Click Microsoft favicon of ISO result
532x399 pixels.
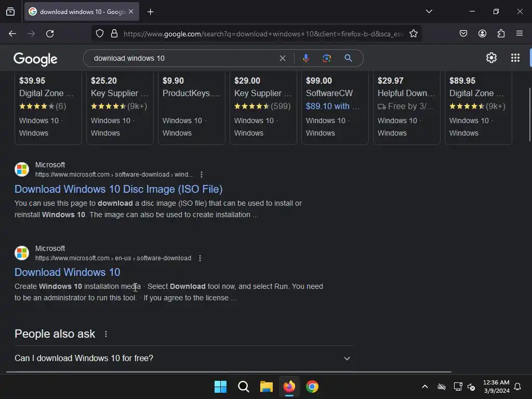[22, 169]
